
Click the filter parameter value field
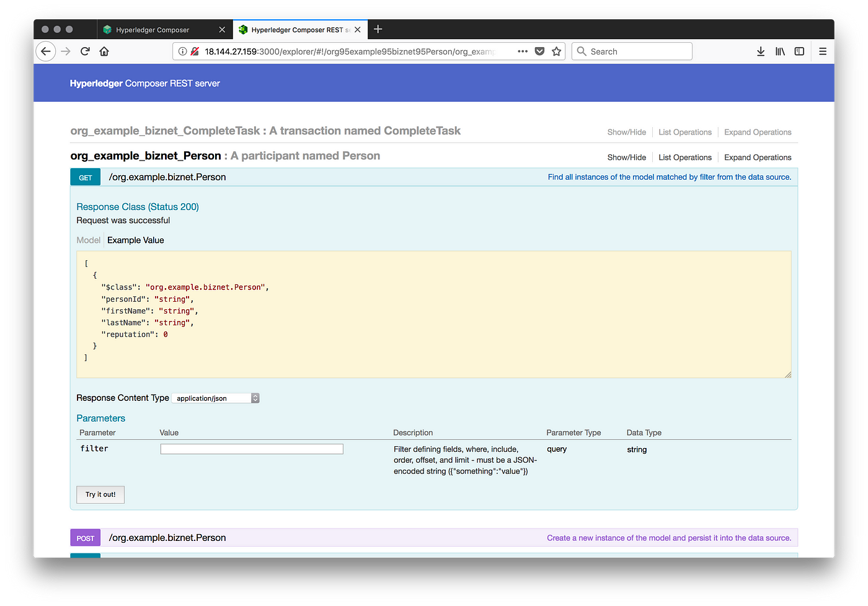[252, 449]
